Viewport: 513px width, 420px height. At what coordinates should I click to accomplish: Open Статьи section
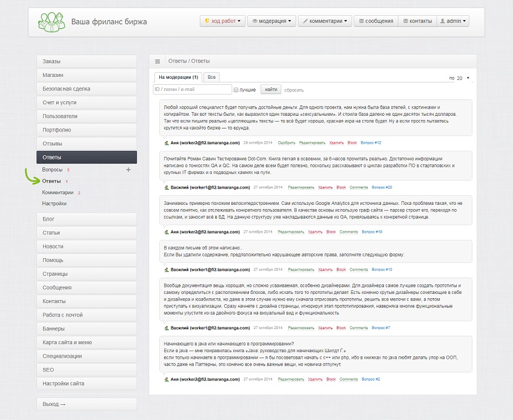87,233
